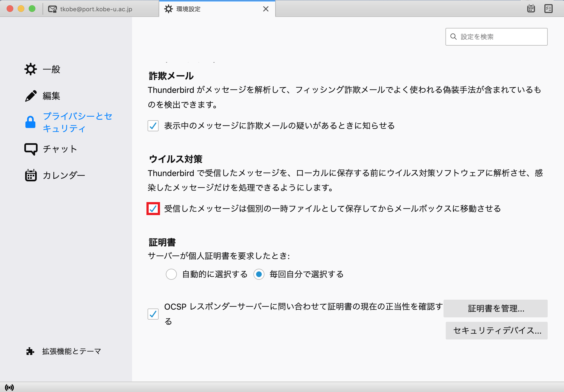Open the Calendar tab icon in title bar
The image size is (564, 392).
click(x=531, y=9)
